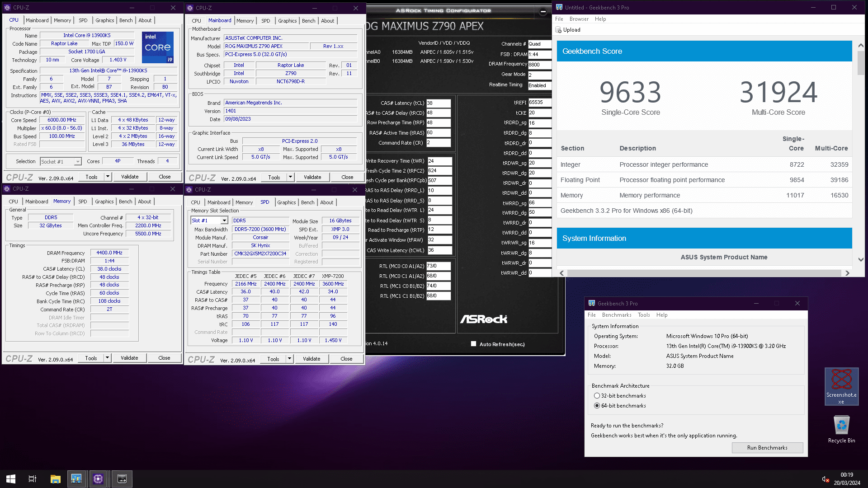Click vertical scrollbar thumb in Geekbench results

861,63
